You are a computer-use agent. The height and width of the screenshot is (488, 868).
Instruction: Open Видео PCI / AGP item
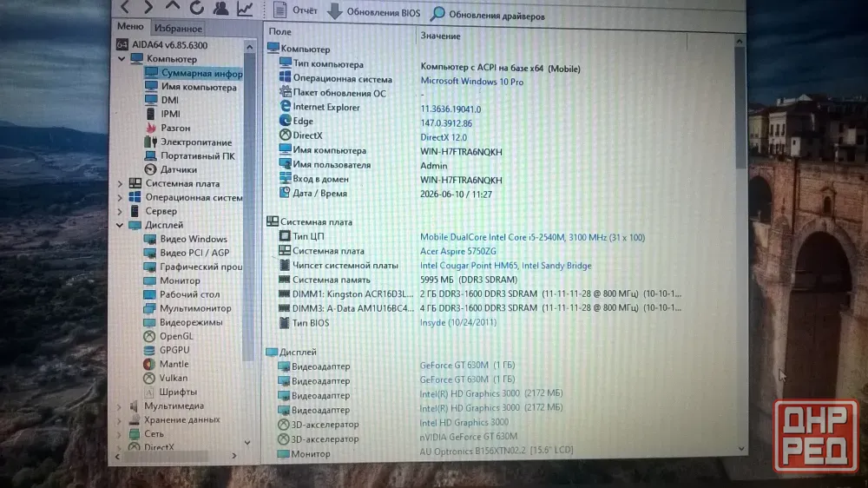[x=187, y=253]
